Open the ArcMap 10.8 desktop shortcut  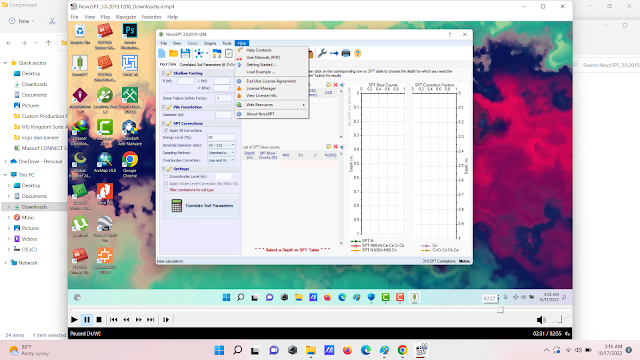105,162
